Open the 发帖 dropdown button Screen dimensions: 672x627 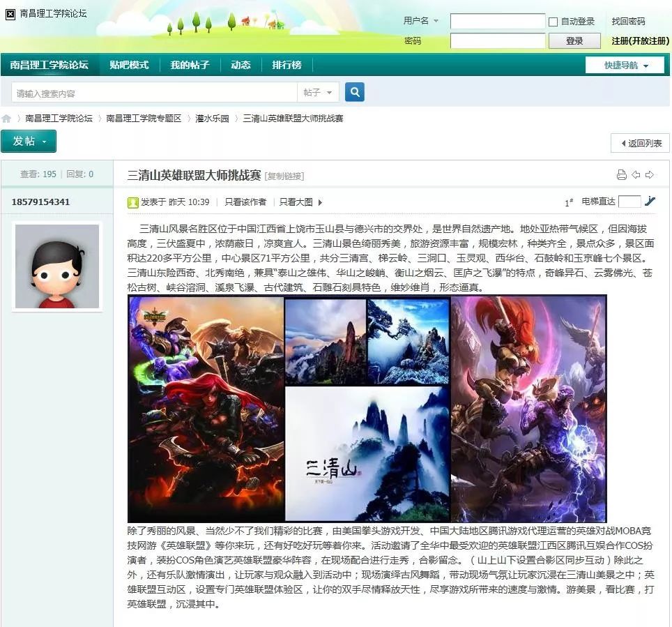pyautogui.click(x=29, y=141)
